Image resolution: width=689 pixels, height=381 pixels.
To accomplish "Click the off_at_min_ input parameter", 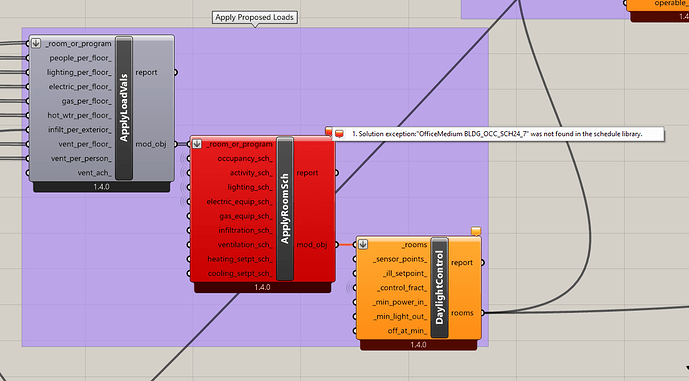I will point(407,331).
